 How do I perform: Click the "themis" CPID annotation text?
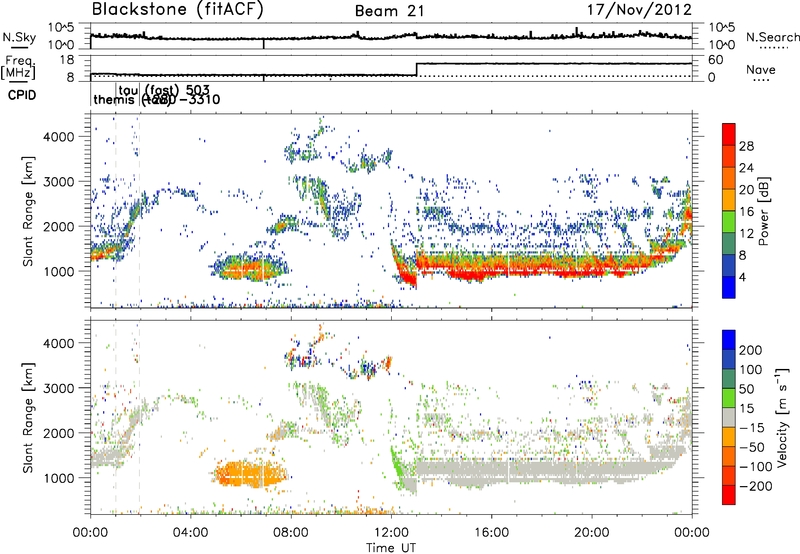[114, 99]
